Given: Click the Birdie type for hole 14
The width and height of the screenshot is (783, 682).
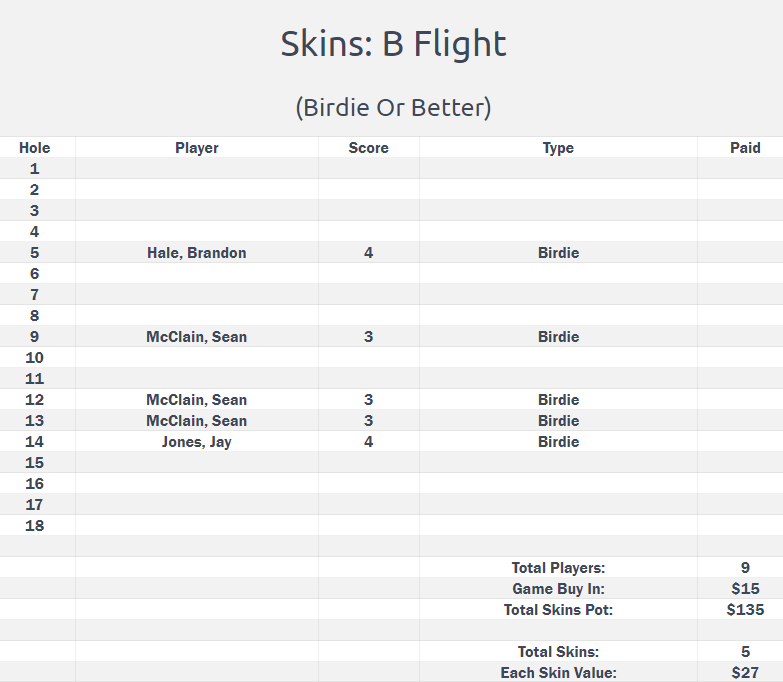Looking at the screenshot, I should (x=558, y=441).
